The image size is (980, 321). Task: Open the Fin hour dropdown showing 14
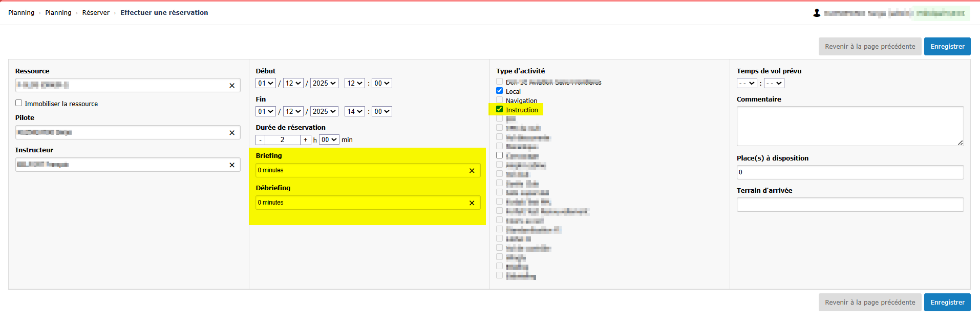click(x=354, y=111)
